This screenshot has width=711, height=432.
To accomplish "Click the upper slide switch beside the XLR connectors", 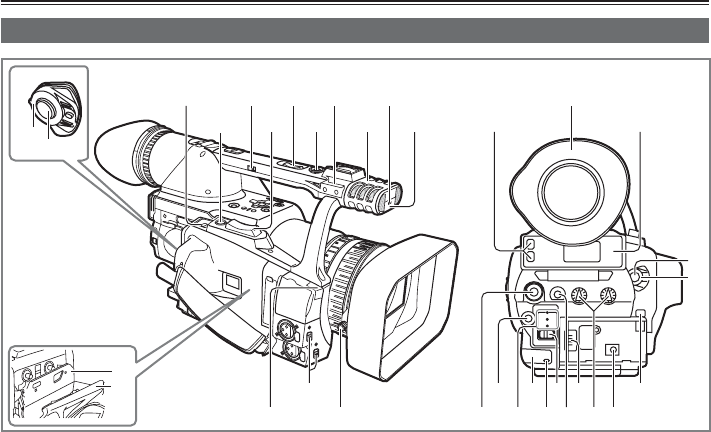I will [309, 337].
